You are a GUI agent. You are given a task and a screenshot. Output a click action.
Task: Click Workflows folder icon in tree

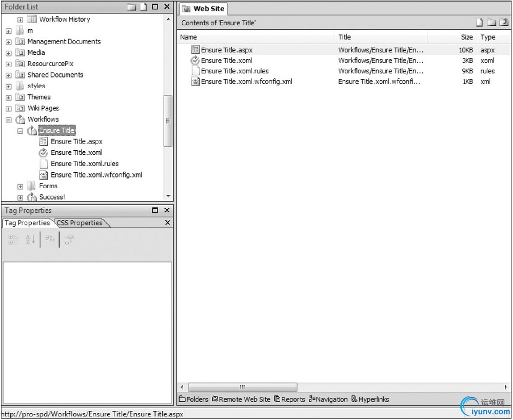click(x=20, y=119)
